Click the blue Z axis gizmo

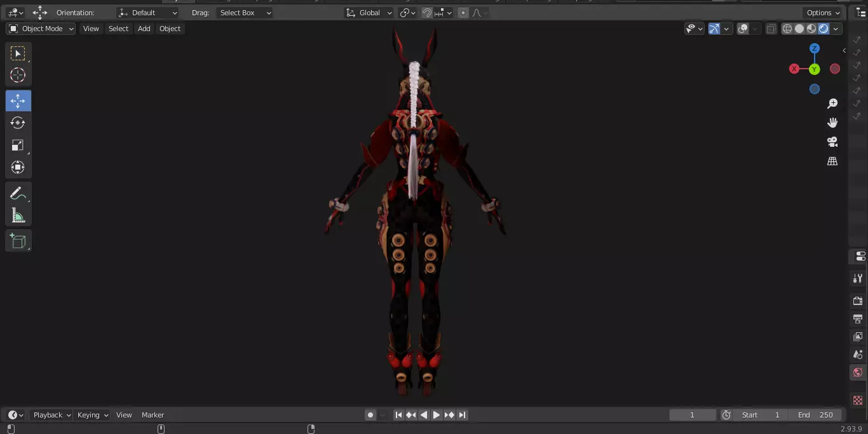pos(815,48)
